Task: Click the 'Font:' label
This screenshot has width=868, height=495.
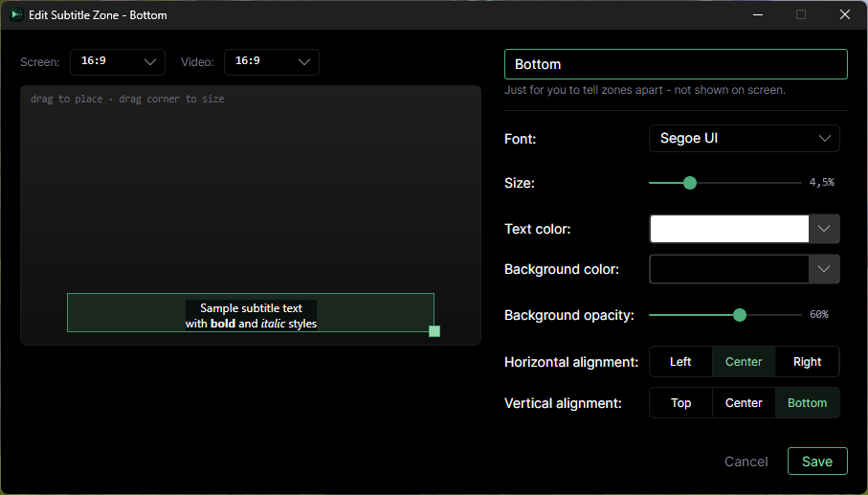Action: pyautogui.click(x=520, y=139)
